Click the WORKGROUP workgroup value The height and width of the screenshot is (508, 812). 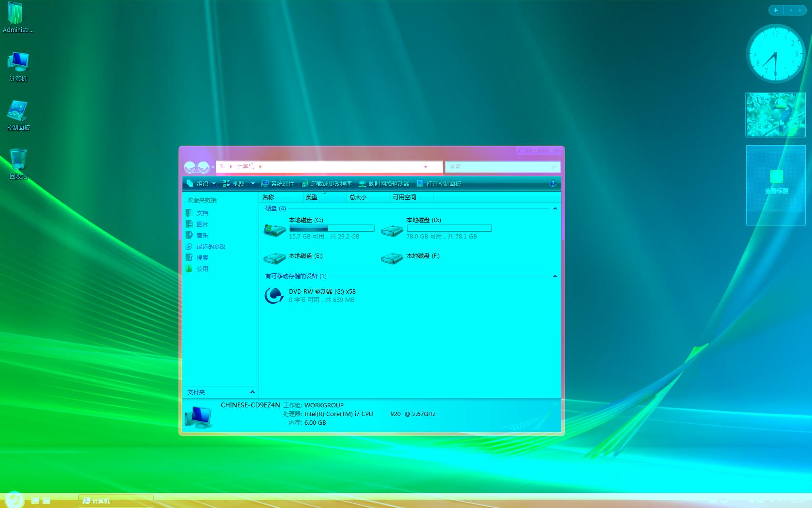(x=324, y=405)
